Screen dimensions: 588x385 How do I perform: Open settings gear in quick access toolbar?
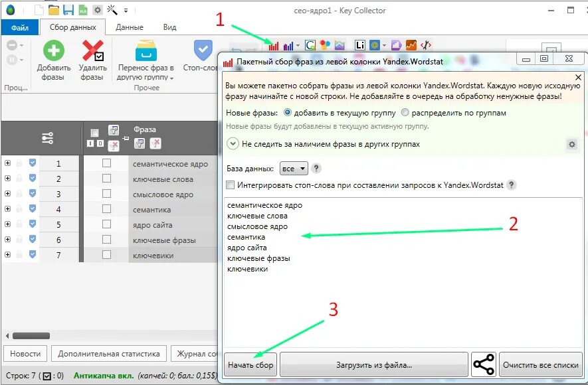pyautogui.click(x=98, y=10)
